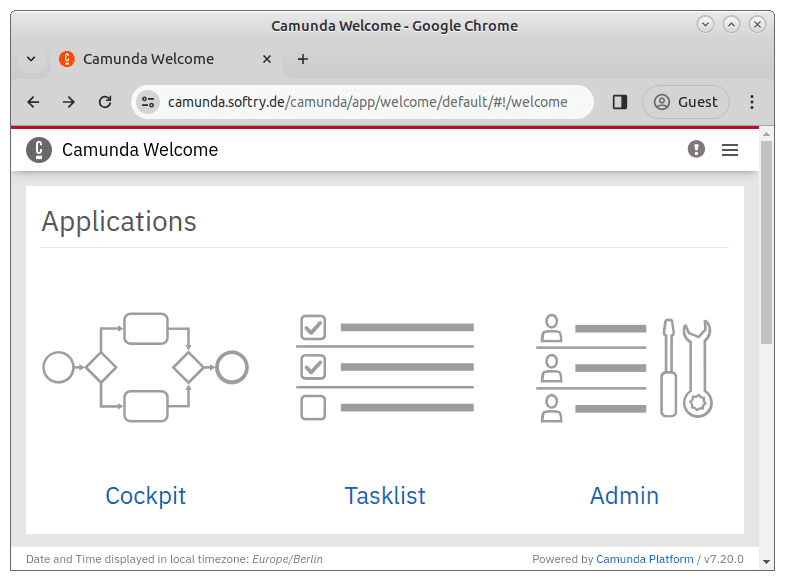Open the exclamation info icon in the header
Viewport: 785px width, 581px height.
pyautogui.click(x=696, y=149)
